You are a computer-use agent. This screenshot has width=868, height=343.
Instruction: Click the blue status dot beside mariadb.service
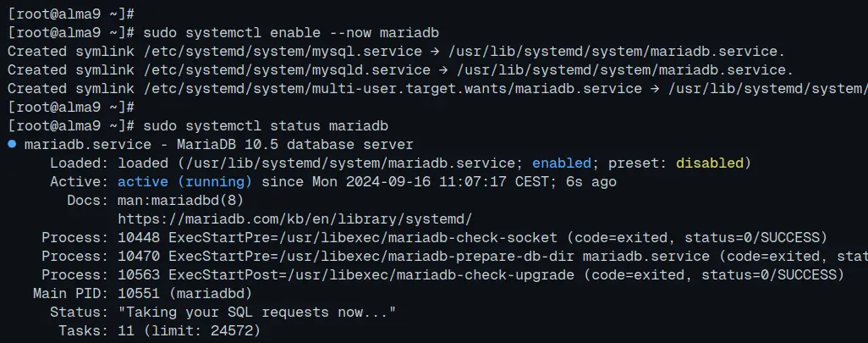pos(12,144)
